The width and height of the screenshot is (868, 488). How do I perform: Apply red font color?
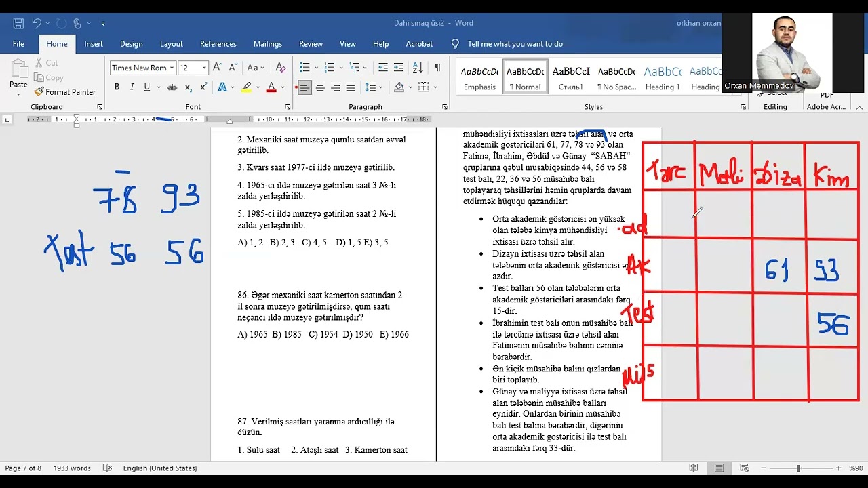click(x=271, y=87)
